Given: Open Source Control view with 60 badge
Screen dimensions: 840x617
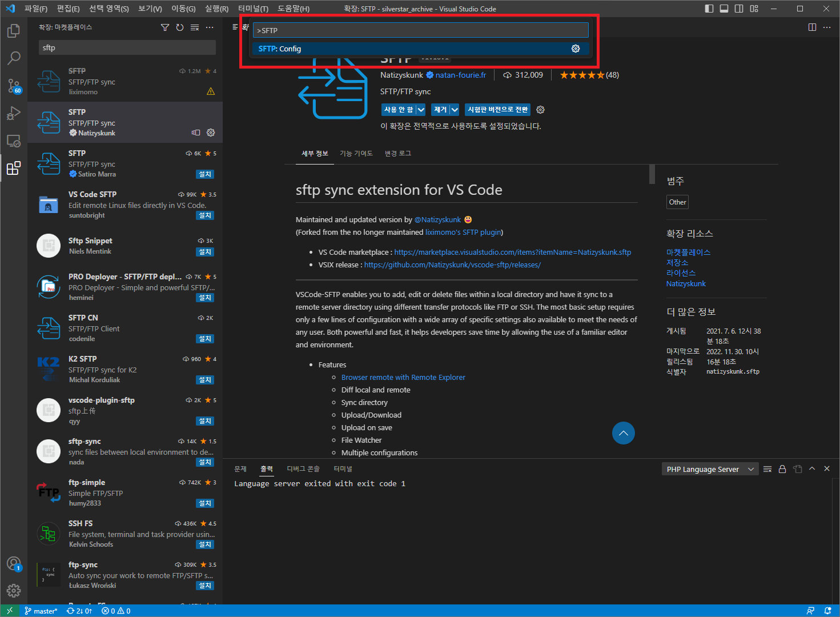Looking at the screenshot, I should click(14, 86).
